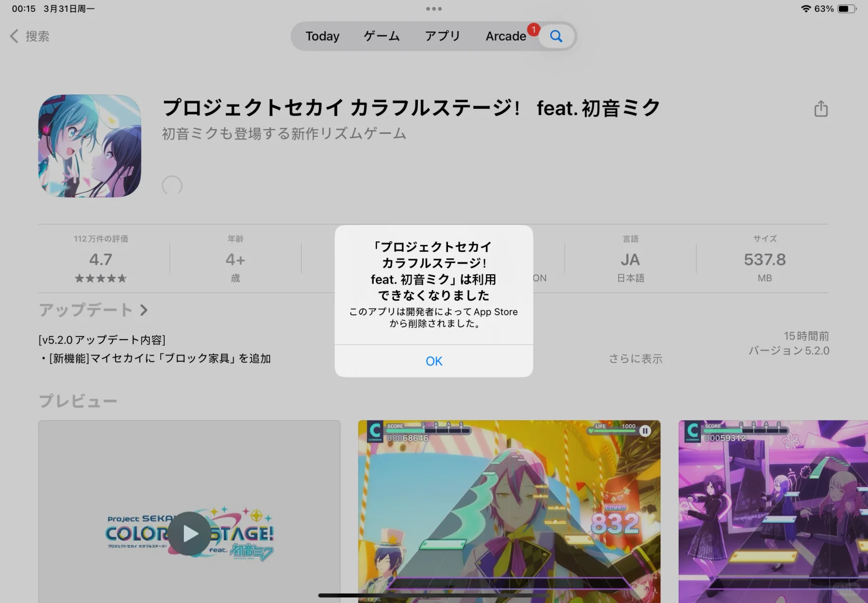This screenshot has height=603, width=868.
Task: Switch to the アプリ tab
Action: click(442, 36)
